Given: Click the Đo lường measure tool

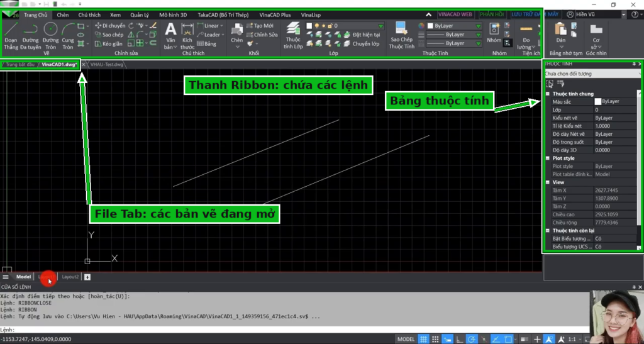Looking at the screenshot, I should [526, 36].
